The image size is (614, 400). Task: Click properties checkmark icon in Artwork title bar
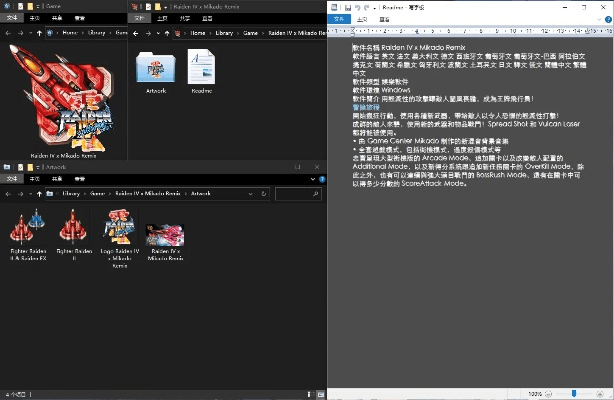(x=20, y=167)
